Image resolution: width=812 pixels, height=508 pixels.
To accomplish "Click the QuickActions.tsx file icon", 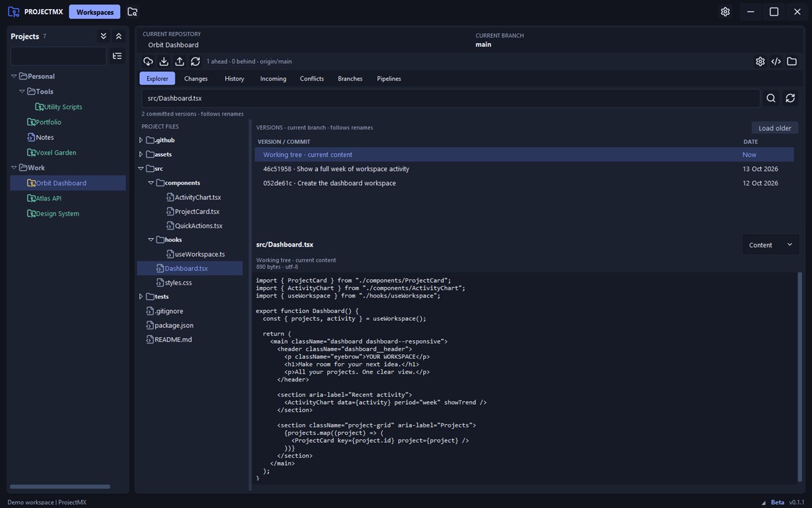I will pos(170,226).
